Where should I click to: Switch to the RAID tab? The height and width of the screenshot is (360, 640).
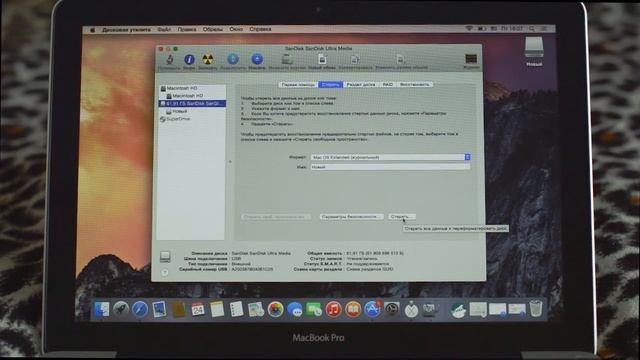(387, 84)
